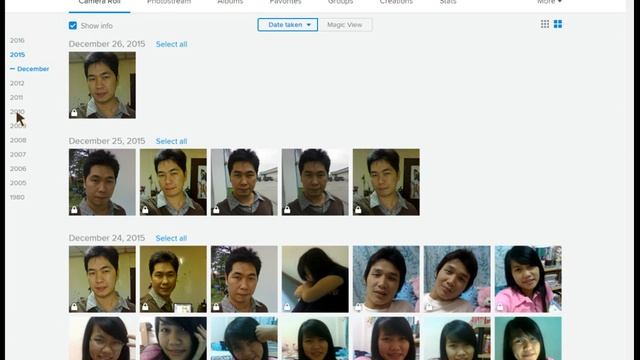
Task: Open December 24 photo of person hiding face
Action: point(315,279)
